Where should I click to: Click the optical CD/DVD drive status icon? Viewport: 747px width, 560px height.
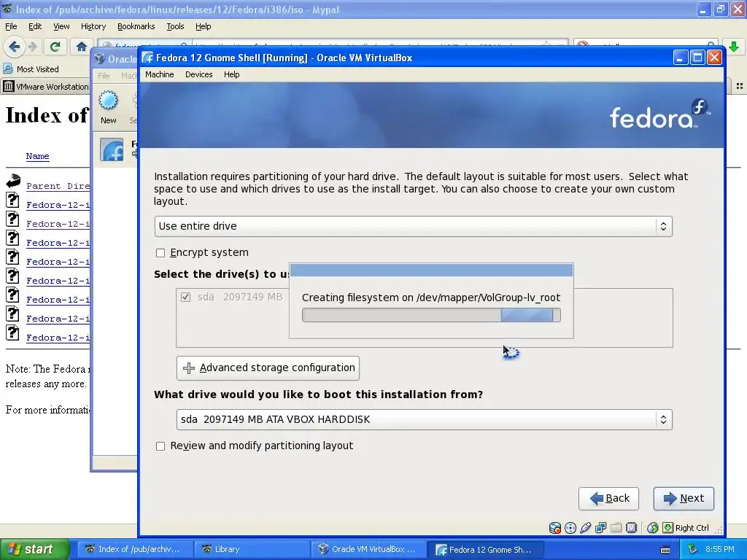[x=570, y=528]
